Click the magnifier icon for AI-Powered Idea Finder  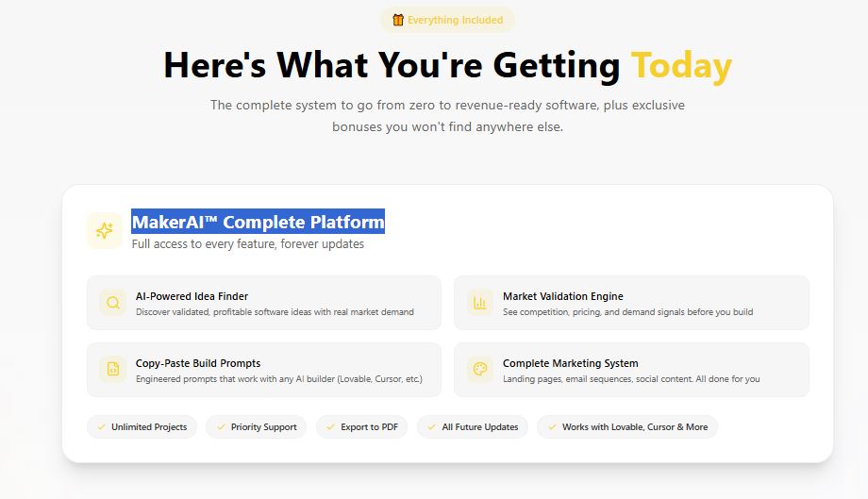click(112, 303)
